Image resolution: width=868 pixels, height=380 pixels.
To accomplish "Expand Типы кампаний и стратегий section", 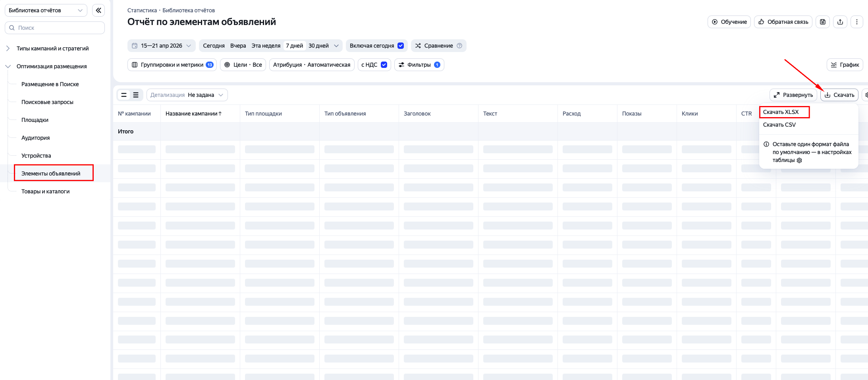I will pos(8,48).
